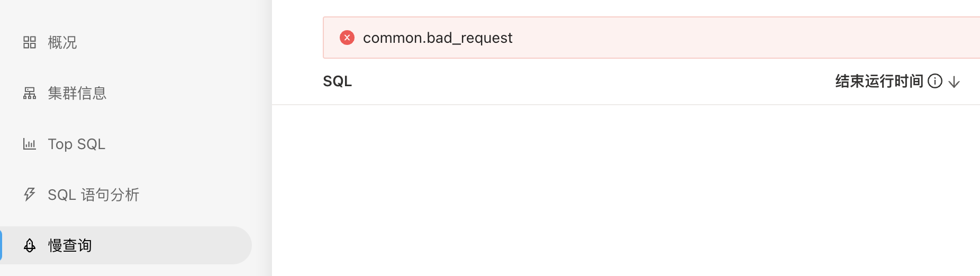Click the empty table body below headers
This screenshot has width=980, height=276.
click(x=624, y=190)
